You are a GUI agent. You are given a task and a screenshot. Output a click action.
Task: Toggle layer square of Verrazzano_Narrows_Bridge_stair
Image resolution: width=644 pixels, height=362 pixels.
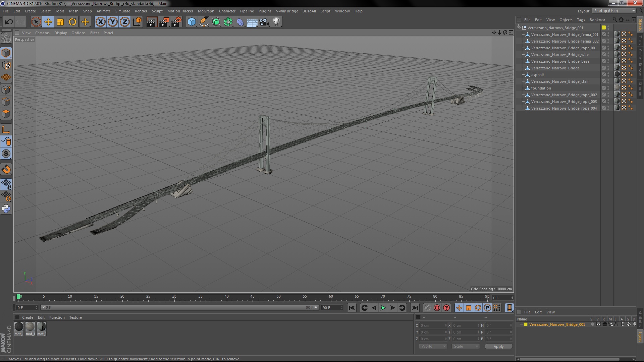coord(603,81)
